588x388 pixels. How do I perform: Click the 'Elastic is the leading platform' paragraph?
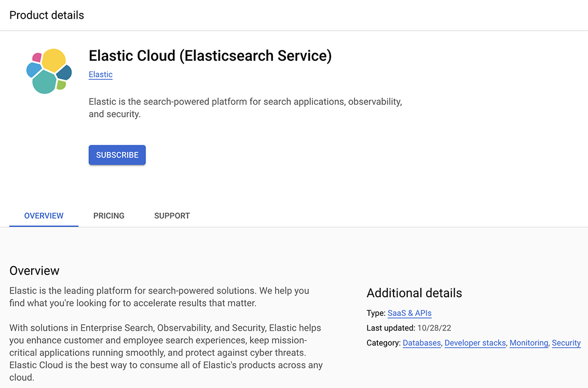pyautogui.click(x=159, y=297)
